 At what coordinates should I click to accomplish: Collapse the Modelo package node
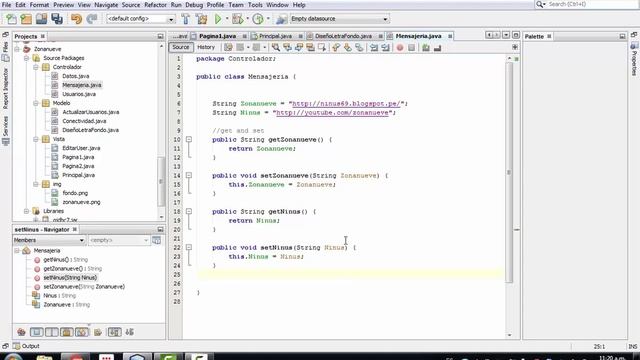pos(36,103)
